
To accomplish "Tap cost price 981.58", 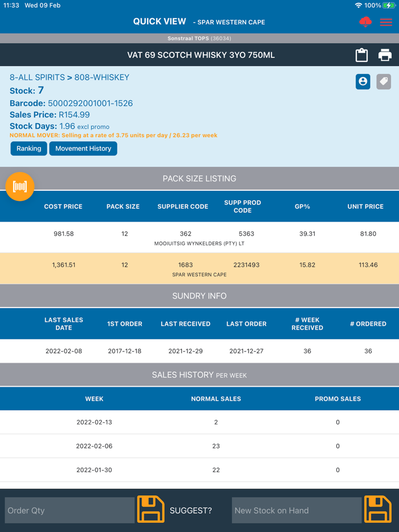I will pyautogui.click(x=63, y=234).
